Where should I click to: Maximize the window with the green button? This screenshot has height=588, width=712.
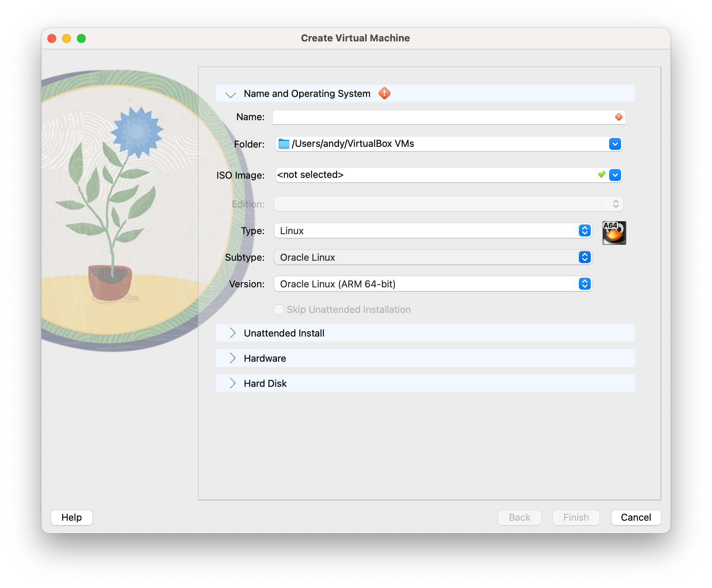click(81, 38)
